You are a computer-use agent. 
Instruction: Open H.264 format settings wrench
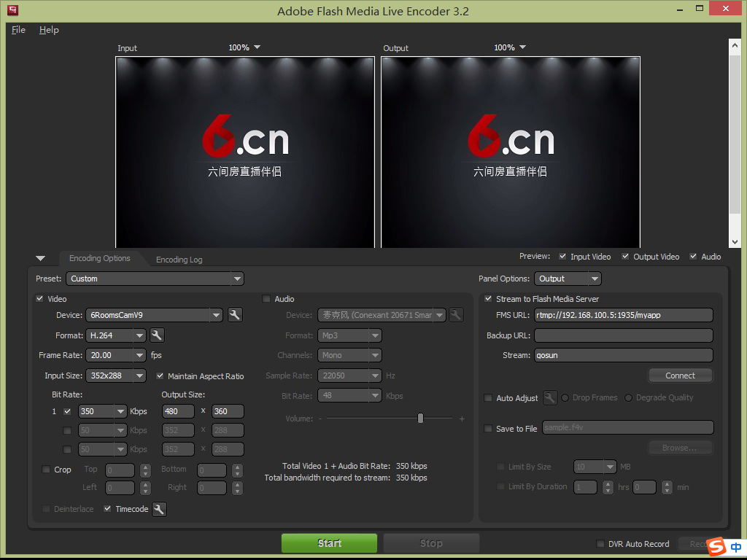(x=157, y=335)
